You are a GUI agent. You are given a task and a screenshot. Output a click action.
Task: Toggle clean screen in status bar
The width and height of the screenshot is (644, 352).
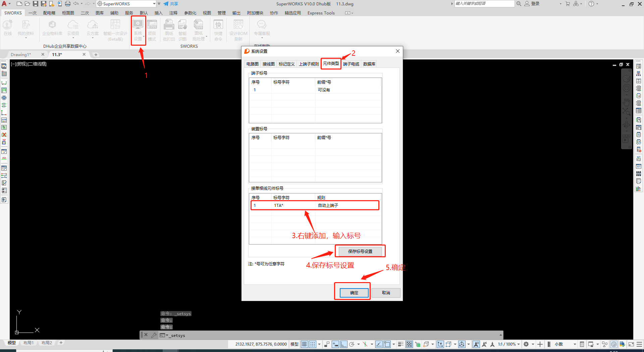(631, 344)
